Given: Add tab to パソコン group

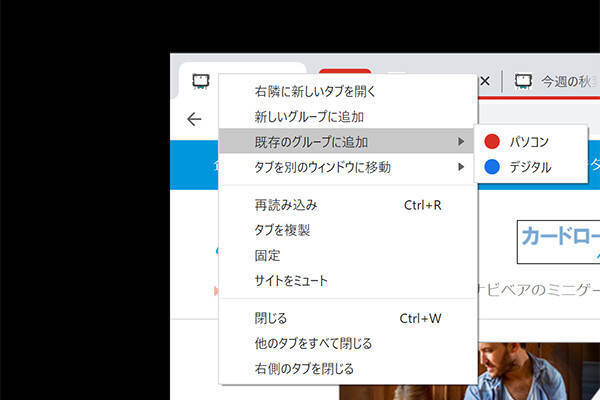Looking at the screenshot, I should coord(531,142).
